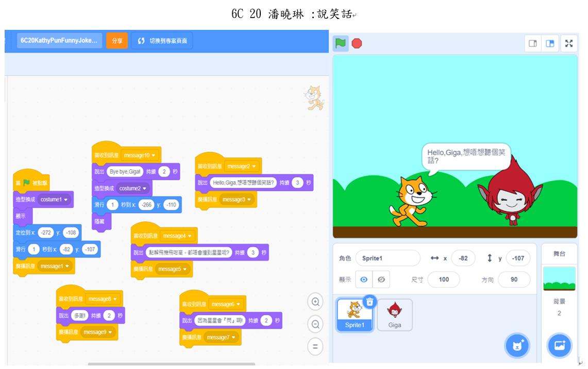Zoom in the code workspace

pyautogui.click(x=315, y=302)
